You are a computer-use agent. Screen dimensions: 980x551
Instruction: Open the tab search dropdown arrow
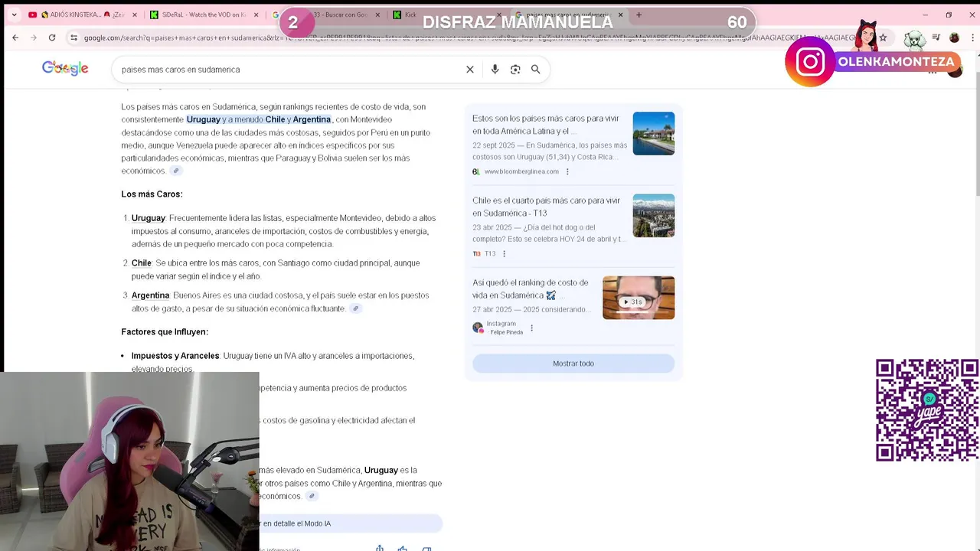14,15
